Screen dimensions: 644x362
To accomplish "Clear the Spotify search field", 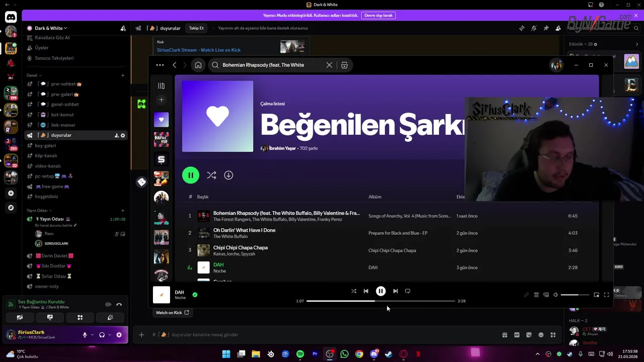I will coord(329,65).
